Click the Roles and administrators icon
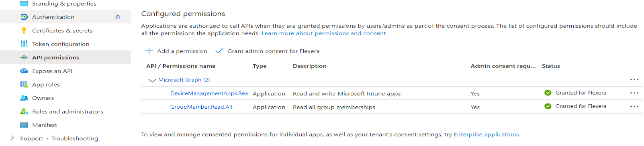644x146 pixels. (24, 111)
